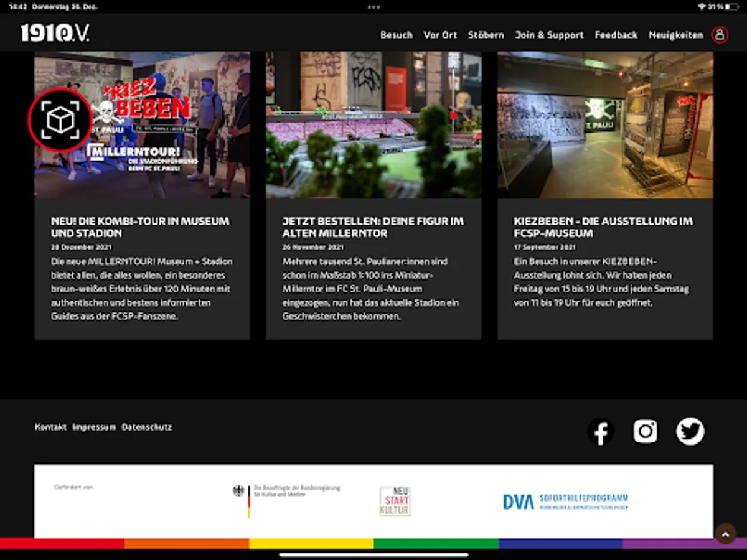747x560 pixels.
Task: Open the Neuigkeiten menu item
Action: pyautogui.click(x=676, y=35)
